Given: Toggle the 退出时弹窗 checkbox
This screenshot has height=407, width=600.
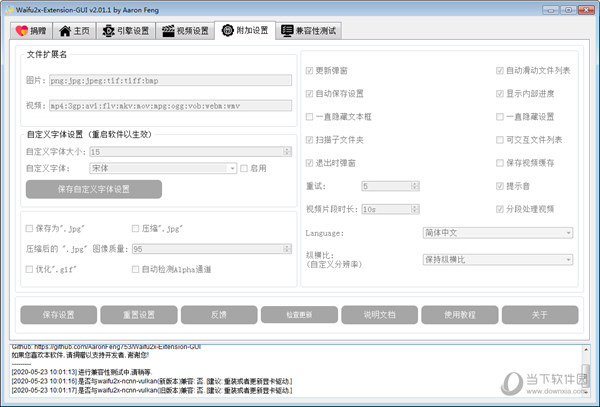Looking at the screenshot, I should point(310,163).
